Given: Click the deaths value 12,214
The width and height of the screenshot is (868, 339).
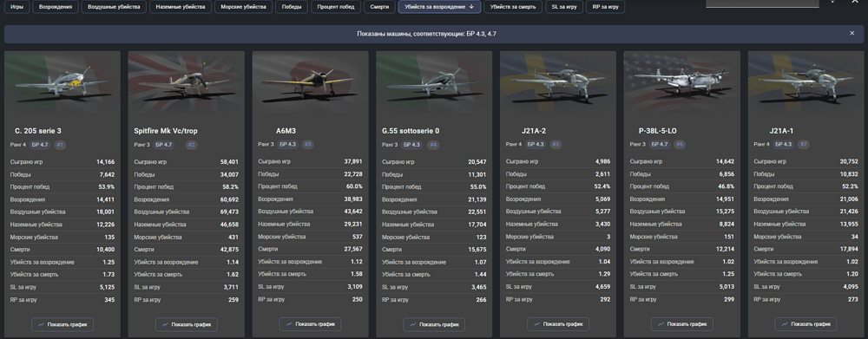Looking at the screenshot, I should click(x=725, y=250).
